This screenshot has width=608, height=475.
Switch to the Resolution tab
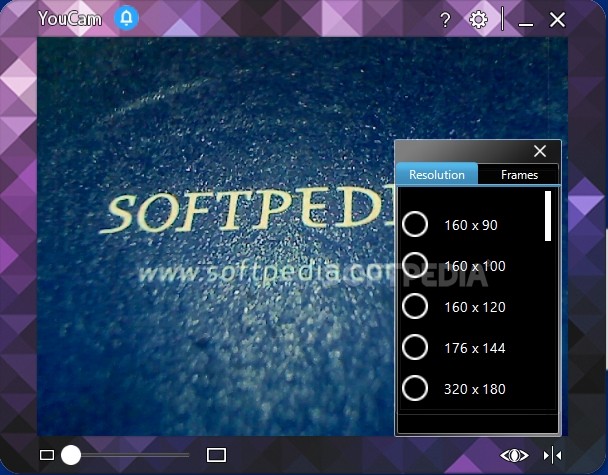coord(437,174)
